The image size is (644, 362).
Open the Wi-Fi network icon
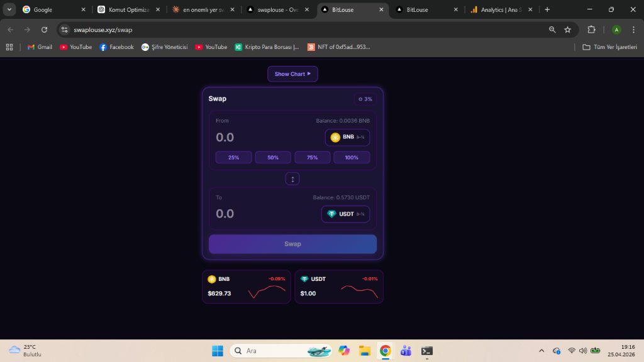[571, 351]
